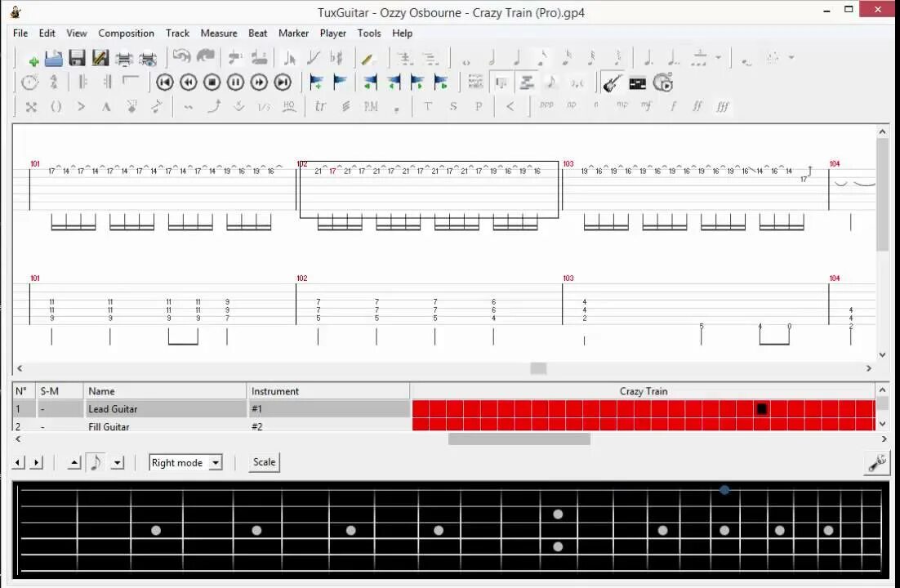The height and width of the screenshot is (588, 900).
Task: Move to the next beat with the fretboard right arrow
Action: (36, 463)
